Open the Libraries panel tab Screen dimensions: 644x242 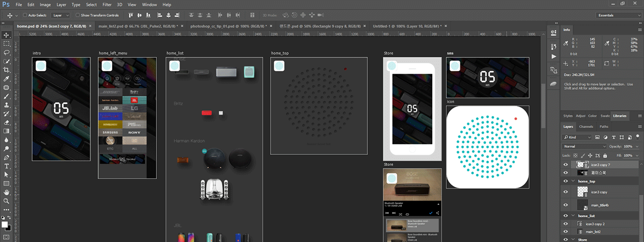619,116
